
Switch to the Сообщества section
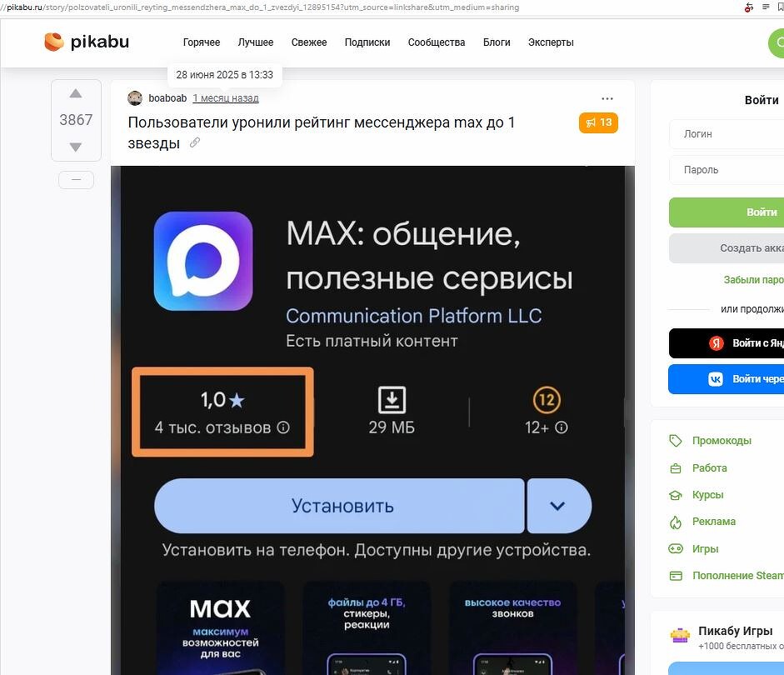pos(436,42)
